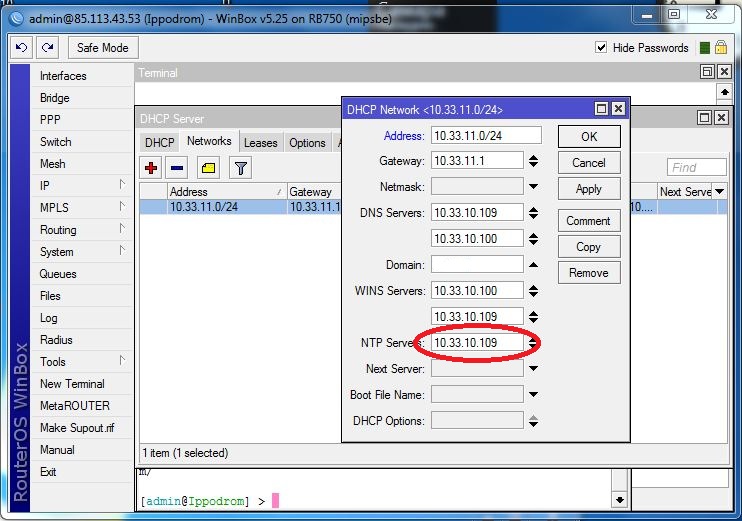Expand the Netmask field arrow
The image size is (742, 521).
[x=533, y=186]
